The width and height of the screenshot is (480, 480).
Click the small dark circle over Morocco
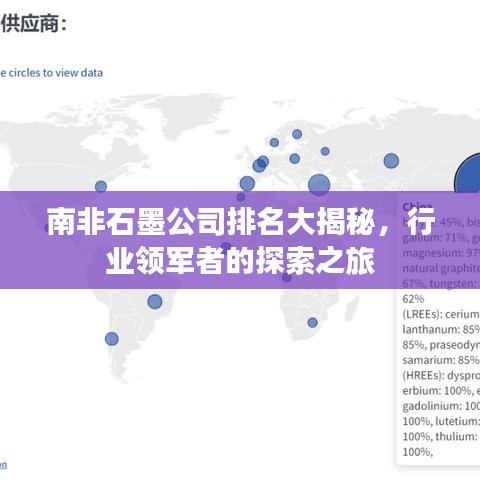point(241,197)
